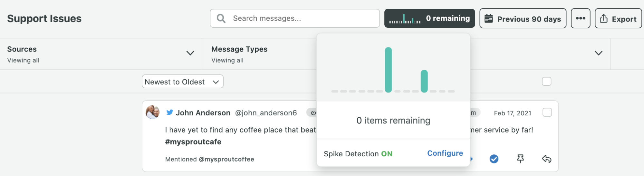Click the mini bar chart icon in button
The height and width of the screenshot is (176, 644).
click(x=405, y=19)
